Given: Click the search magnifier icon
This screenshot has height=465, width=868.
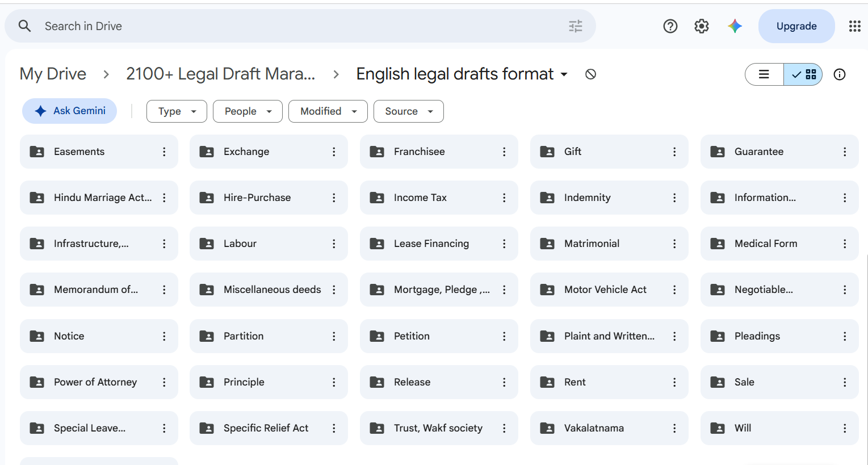Looking at the screenshot, I should point(24,26).
